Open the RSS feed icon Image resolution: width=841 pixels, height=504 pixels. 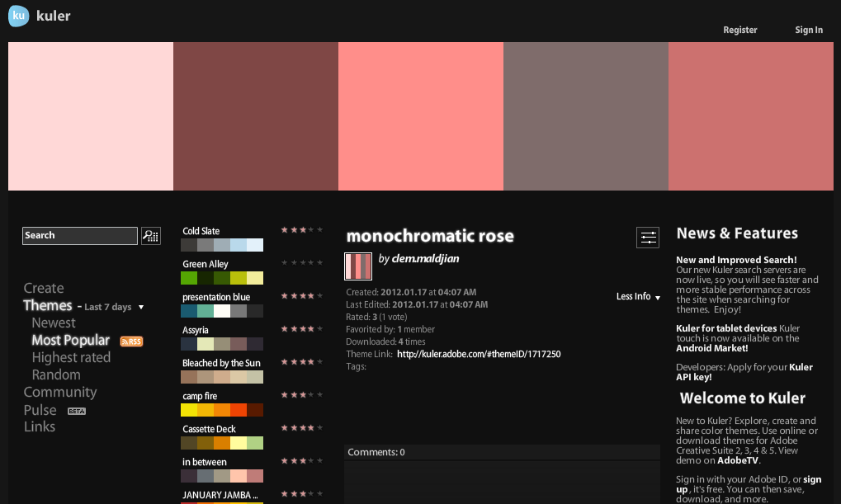pos(131,341)
